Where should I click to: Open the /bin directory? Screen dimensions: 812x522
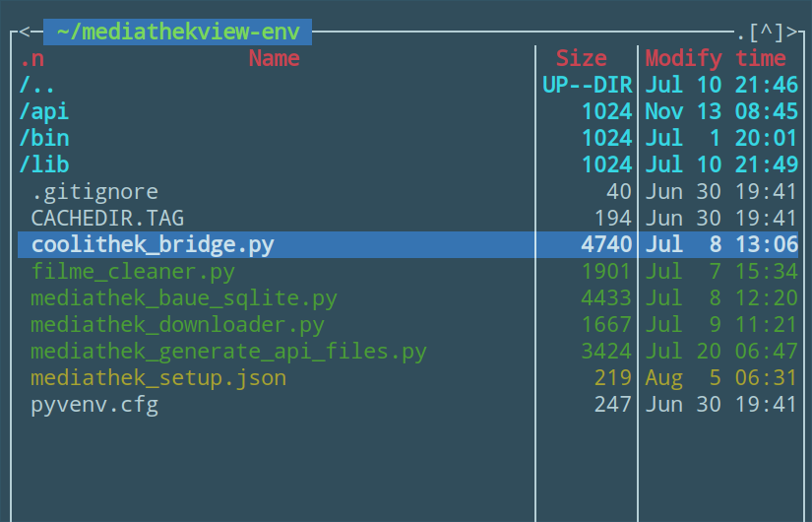(44, 138)
